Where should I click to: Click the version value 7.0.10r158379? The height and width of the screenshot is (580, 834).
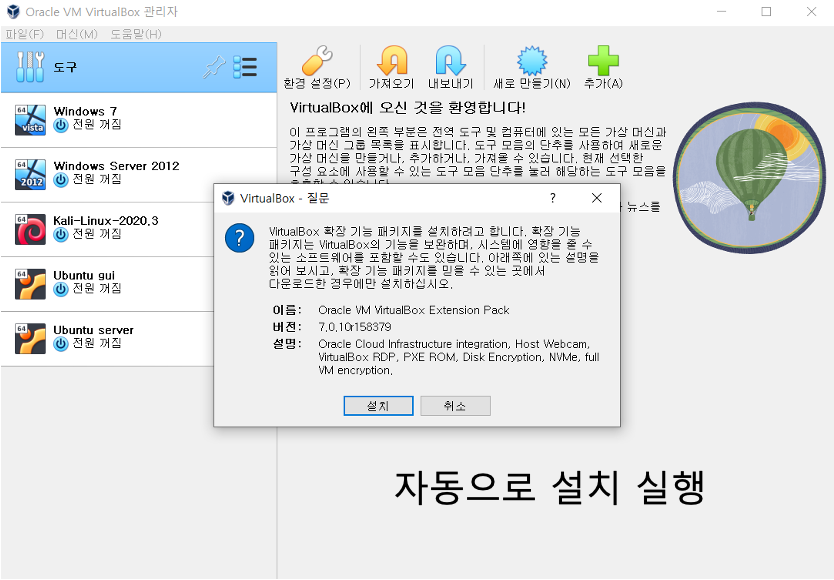355,327
